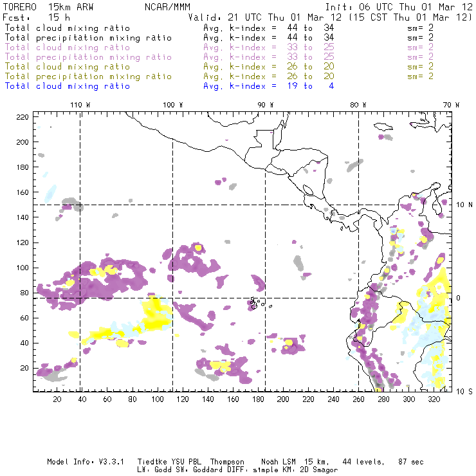Click the '87 sec' time step text

pos(411,462)
